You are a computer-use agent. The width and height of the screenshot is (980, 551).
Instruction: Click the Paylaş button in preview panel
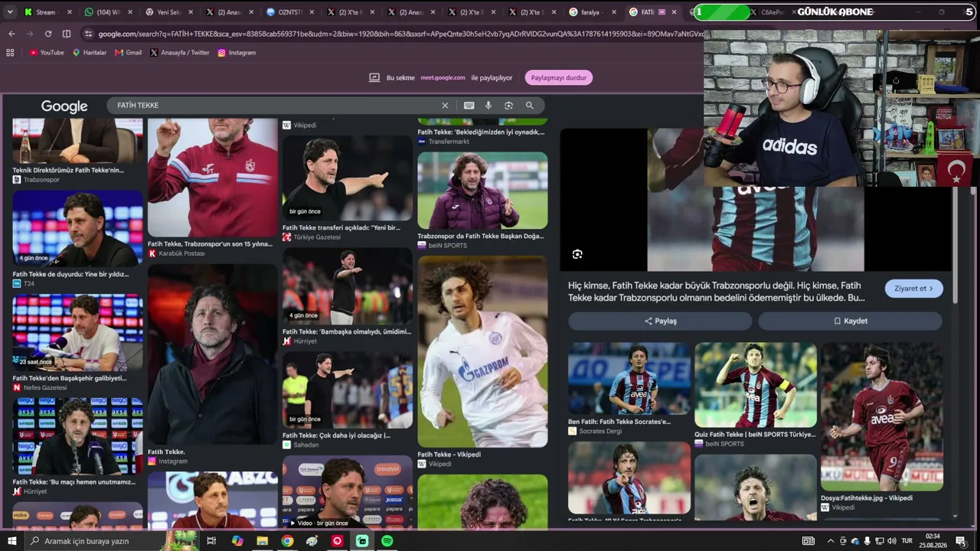point(660,321)
